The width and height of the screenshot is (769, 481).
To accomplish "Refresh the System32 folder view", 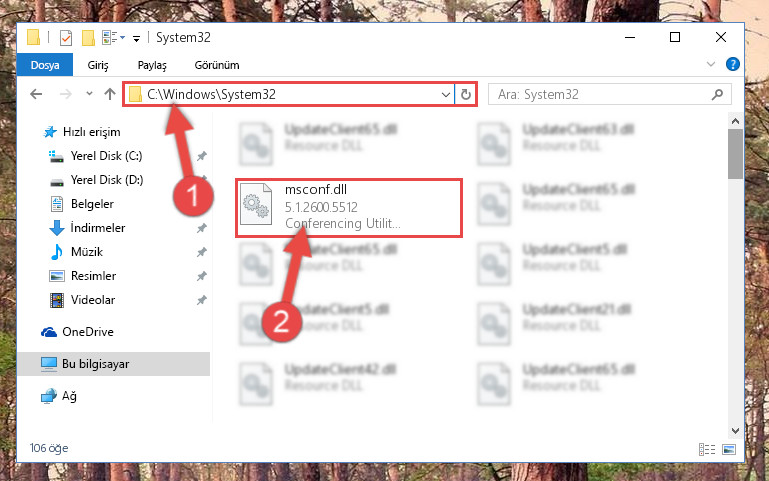I will point(465,94).
